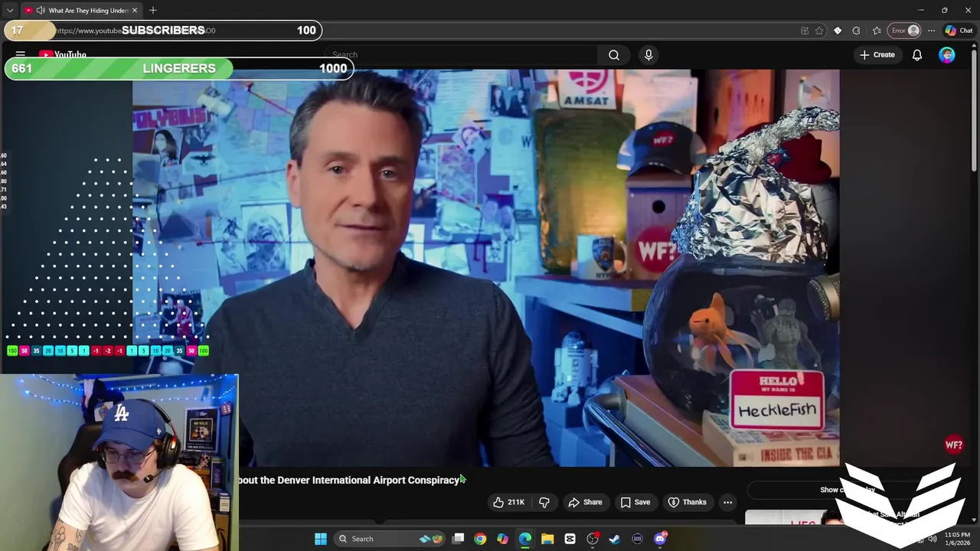Dislike the video with thumbs down
Viewport: 980px width, 551px height.
click(x=544, y=502)
